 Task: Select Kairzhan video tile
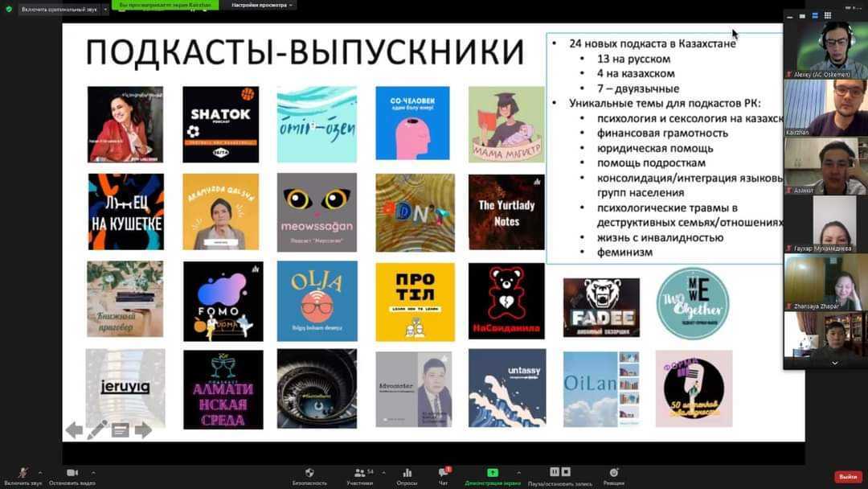[x=826, y=108]
